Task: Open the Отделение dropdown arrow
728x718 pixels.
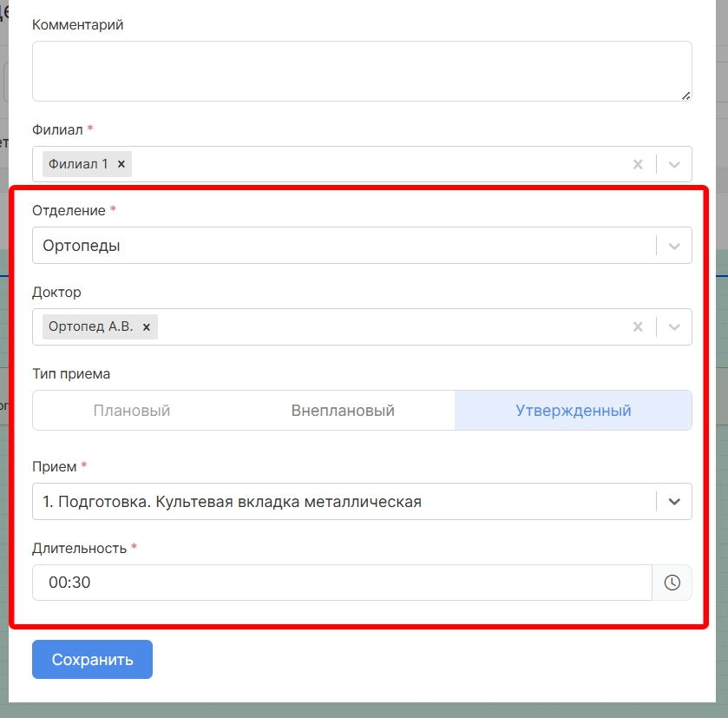Action: click(x=674, y=246)
